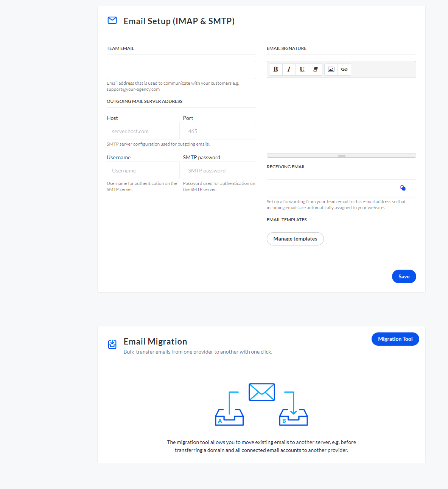Copy the receiving email address

coord(403,188)
